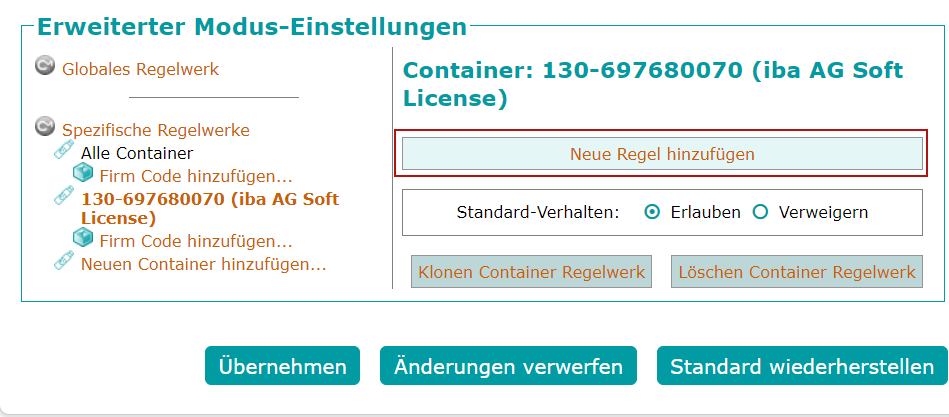
Task: Apply the settings with the Übernehmen button
Action: coord(282,366)
